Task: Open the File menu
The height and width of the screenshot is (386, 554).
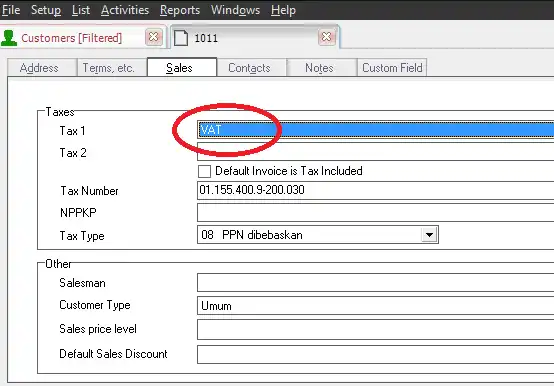Action: 11,10
